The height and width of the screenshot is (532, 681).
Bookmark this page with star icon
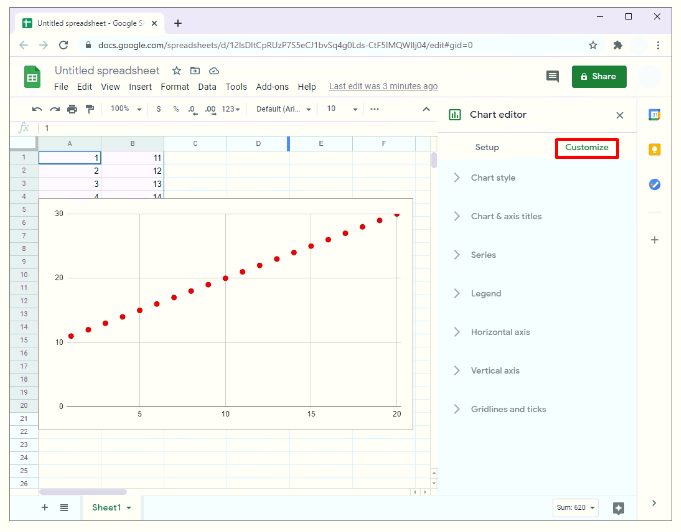point(593,45)
